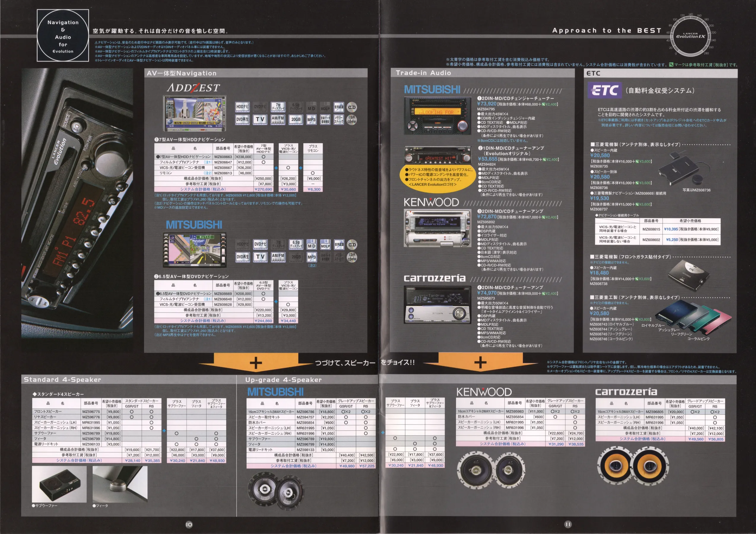756x534 pixels.
Task: Click the ETC price ¥18,480
Action: [599, 273]
